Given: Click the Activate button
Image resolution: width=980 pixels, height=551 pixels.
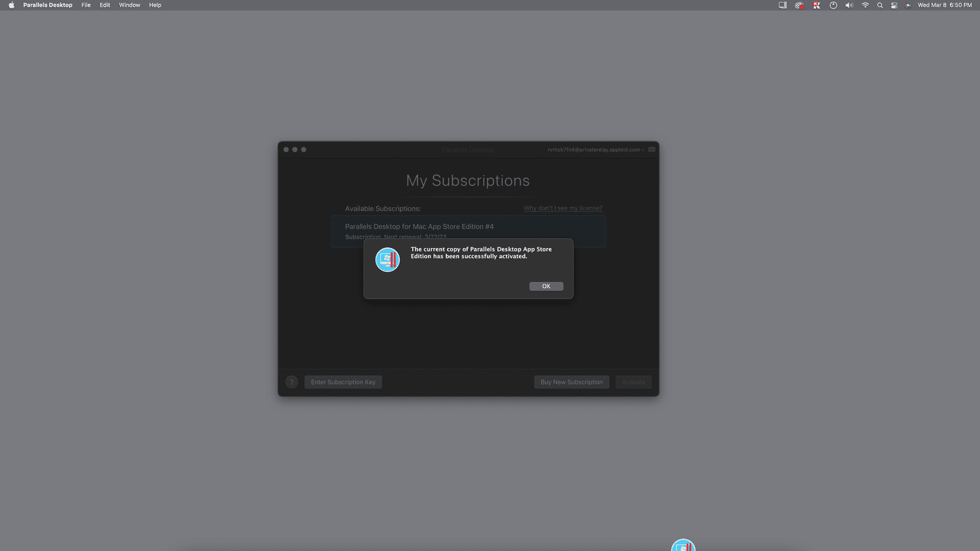Looking at the screenshot, I should (633, 382).
